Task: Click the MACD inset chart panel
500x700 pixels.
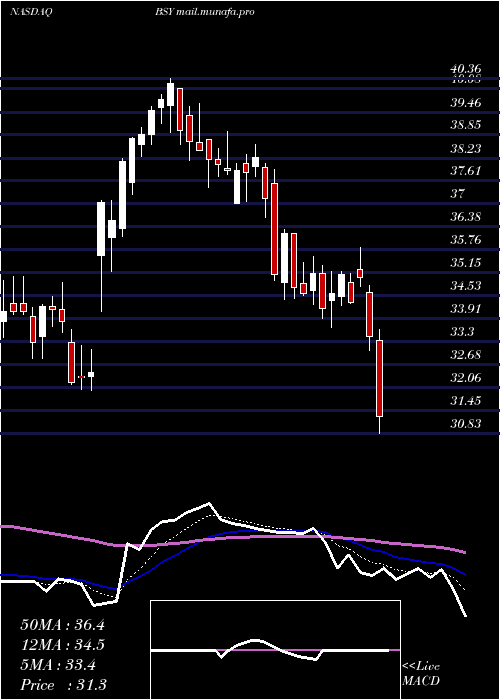Action: pos(275,650)
